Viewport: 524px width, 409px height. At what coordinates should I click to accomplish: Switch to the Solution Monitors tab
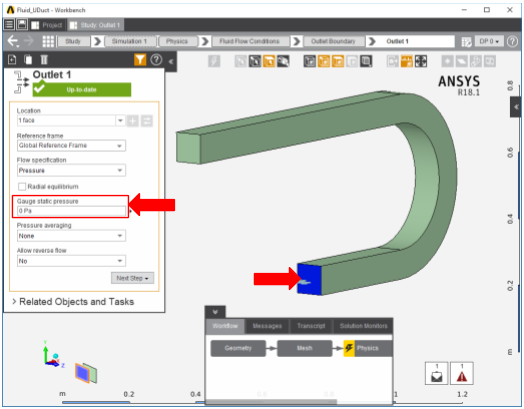[x=363, y=326]
